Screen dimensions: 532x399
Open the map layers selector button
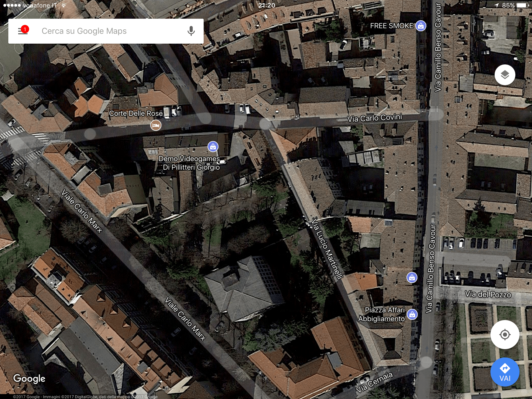(505, 75)
